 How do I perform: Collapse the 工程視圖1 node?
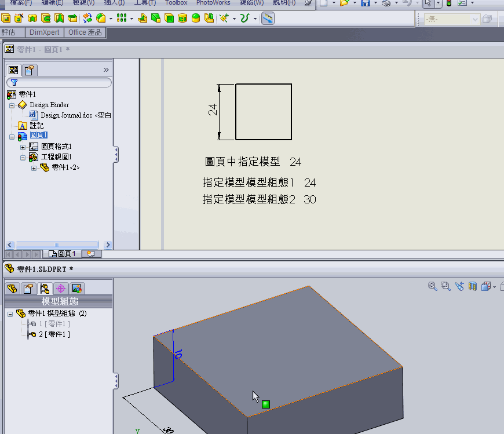23,158
